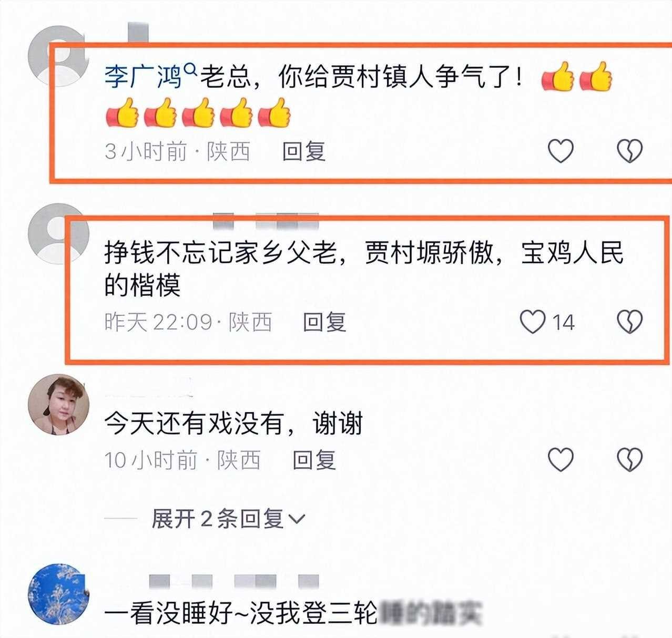Reply to the comment posted 3小时前
The height and width of the screenshot is (638, 672).
[x=304, y=151]
